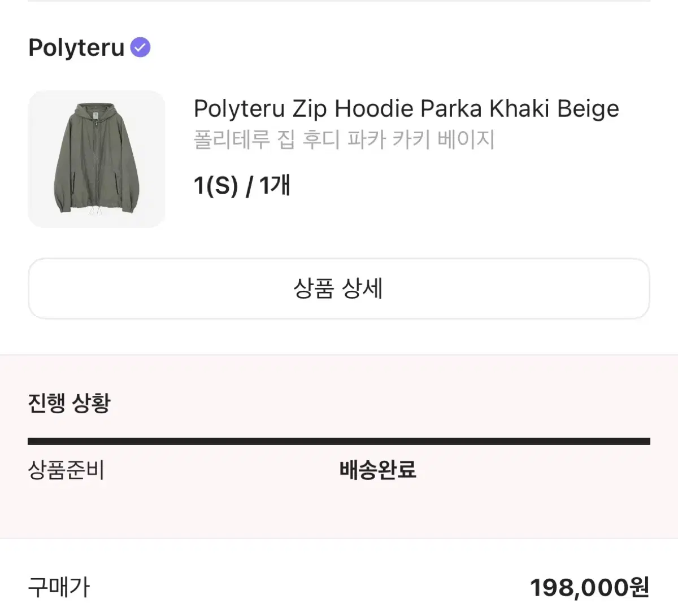
Task: Tap the 진행 상황 section heading
Action: (69, 403)
